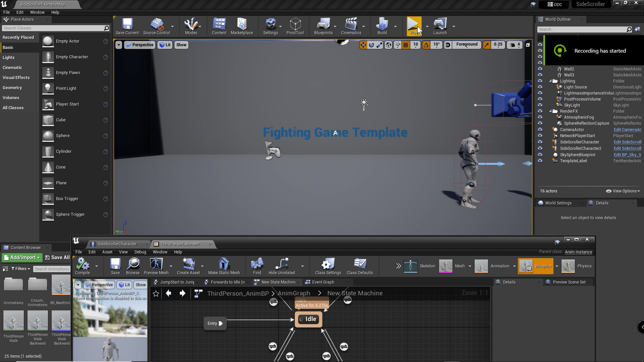Screen dimensions: 644x362
Task: Click Add/Import in Content Browser
Action: pyautogui.click(x=23, y=257)
